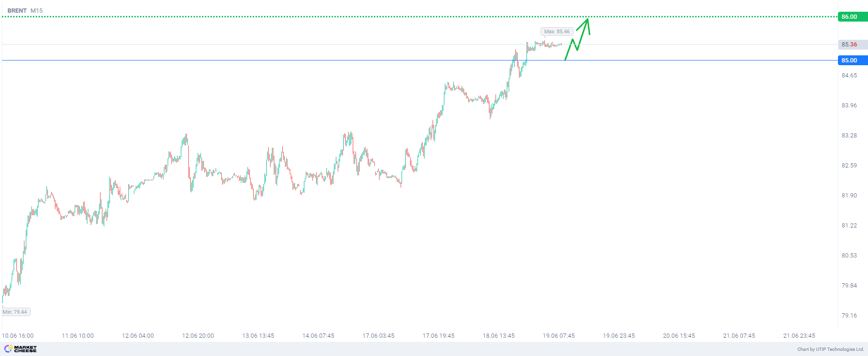The width and height of the screenshot is (868, 356).
Task: Click time label 17.06 03:45
Action: (379, 336)
